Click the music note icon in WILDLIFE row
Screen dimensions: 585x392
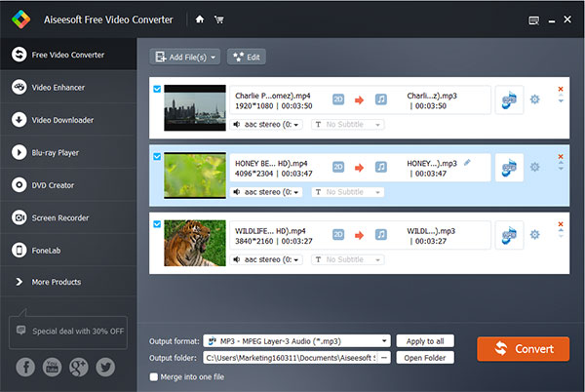tap(381, 234)
